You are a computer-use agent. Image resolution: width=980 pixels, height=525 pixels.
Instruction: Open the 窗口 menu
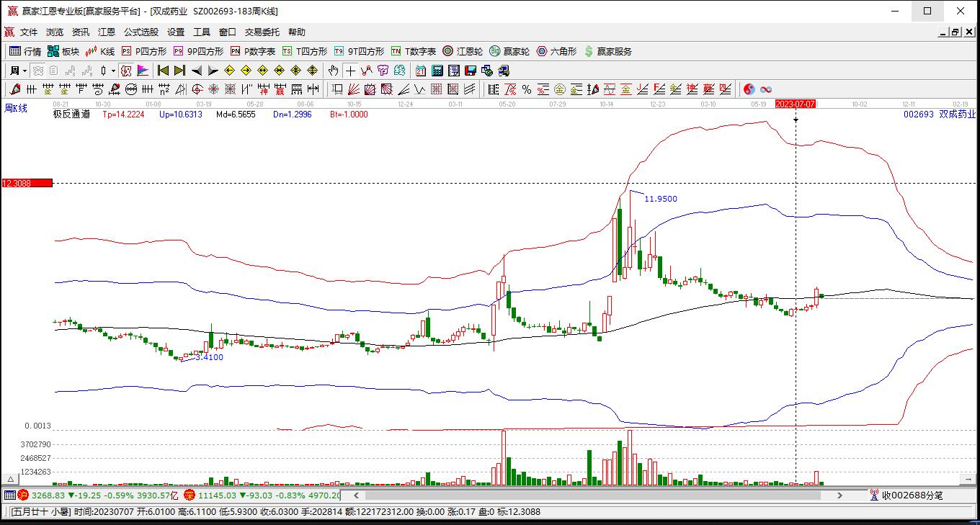(228, 32)
